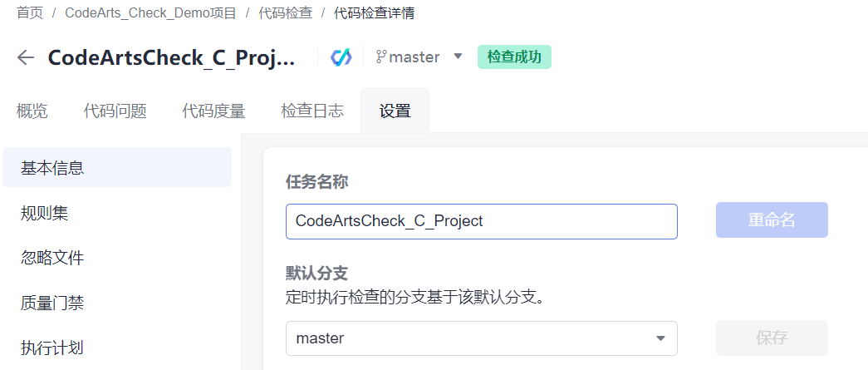Open the 代码问题 tab

point(115,111)
